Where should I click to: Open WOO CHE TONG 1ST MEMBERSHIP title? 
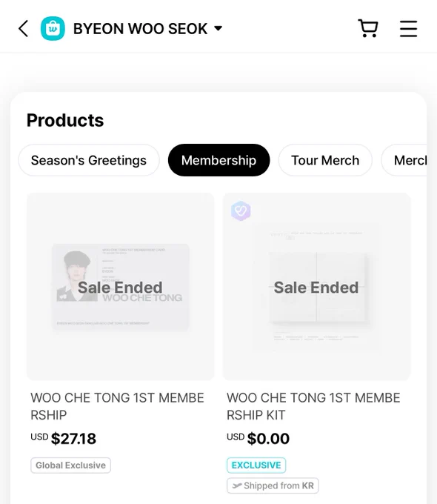coord(117,406)
